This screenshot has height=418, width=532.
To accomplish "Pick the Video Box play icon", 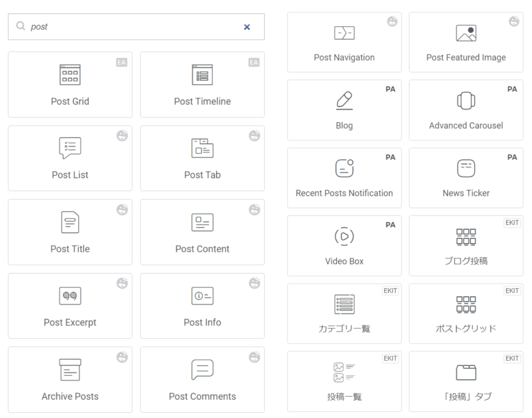I will tap(344, 237).
